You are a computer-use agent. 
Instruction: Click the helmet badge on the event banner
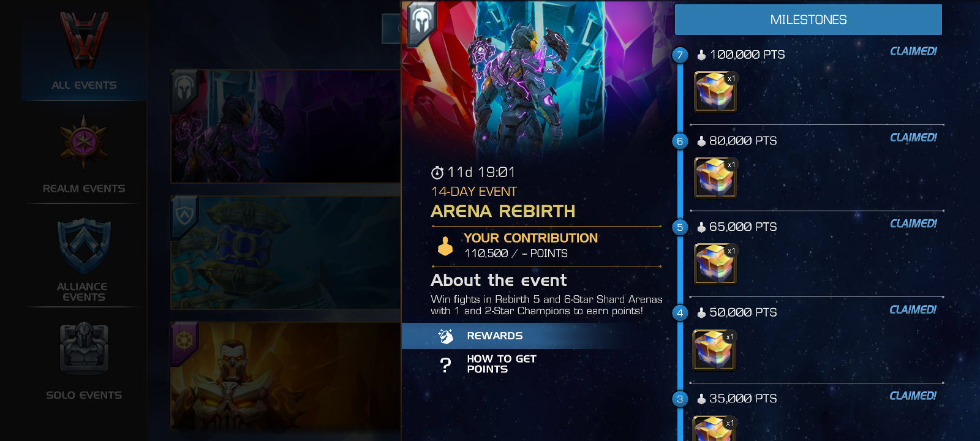[x=420, y=22]
